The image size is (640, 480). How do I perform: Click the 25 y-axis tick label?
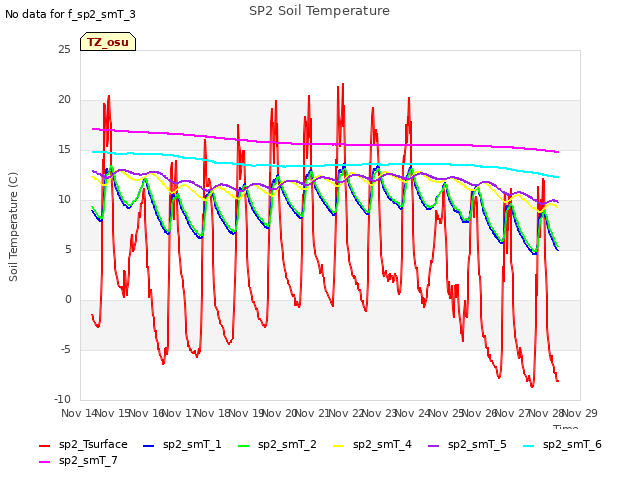pos(64,50)
